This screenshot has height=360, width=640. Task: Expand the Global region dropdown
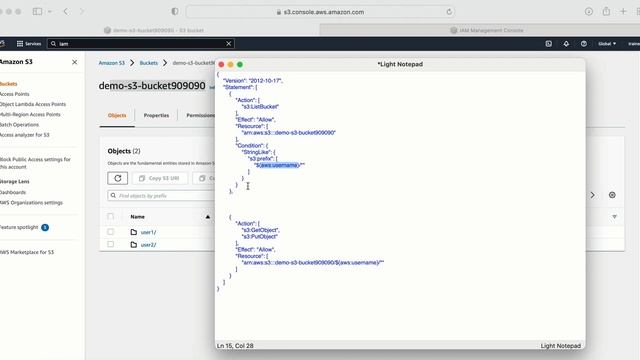point(607,44)
